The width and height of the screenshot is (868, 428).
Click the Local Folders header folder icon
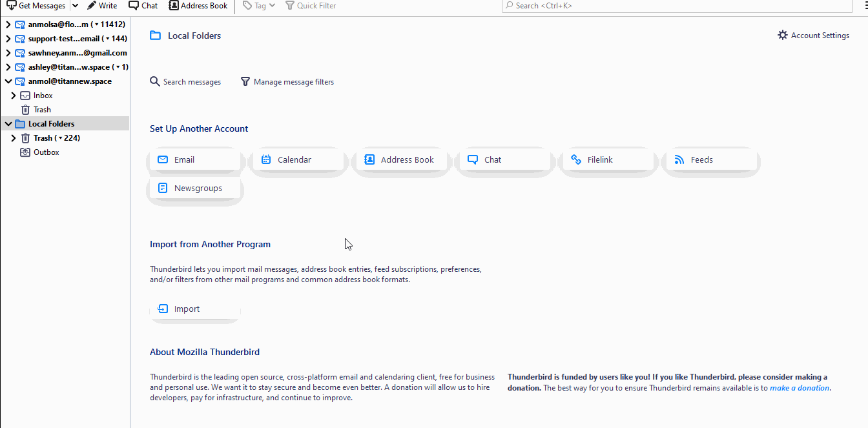[x=155, y=36]
